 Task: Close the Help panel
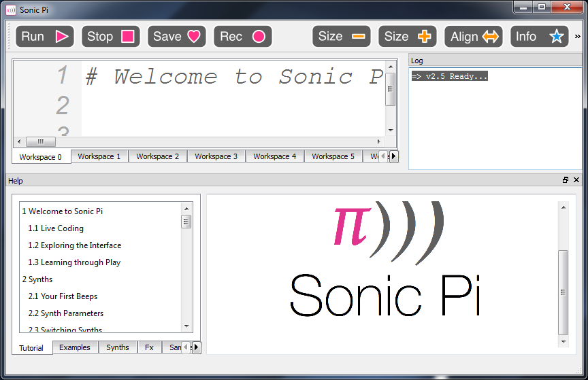click(576, 180)
